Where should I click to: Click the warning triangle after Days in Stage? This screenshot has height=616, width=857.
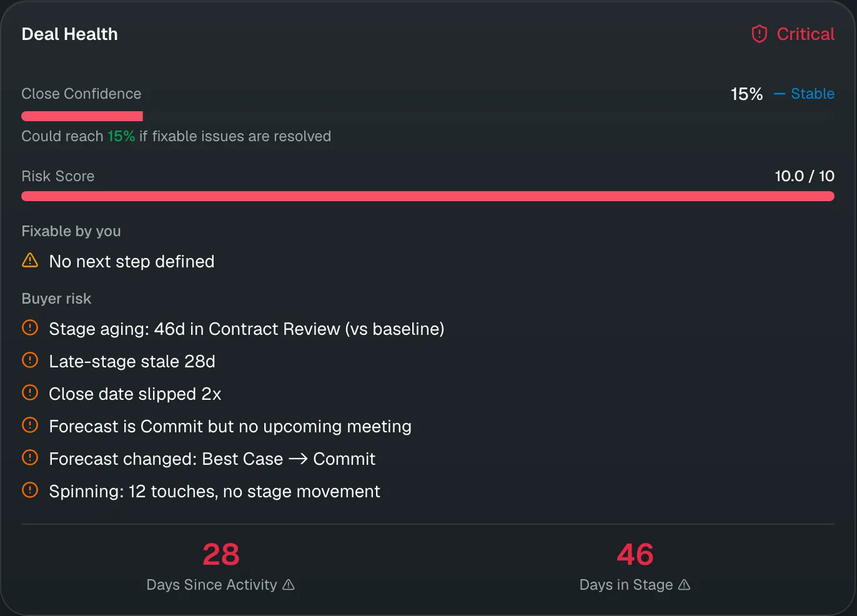tap(685, 585)
